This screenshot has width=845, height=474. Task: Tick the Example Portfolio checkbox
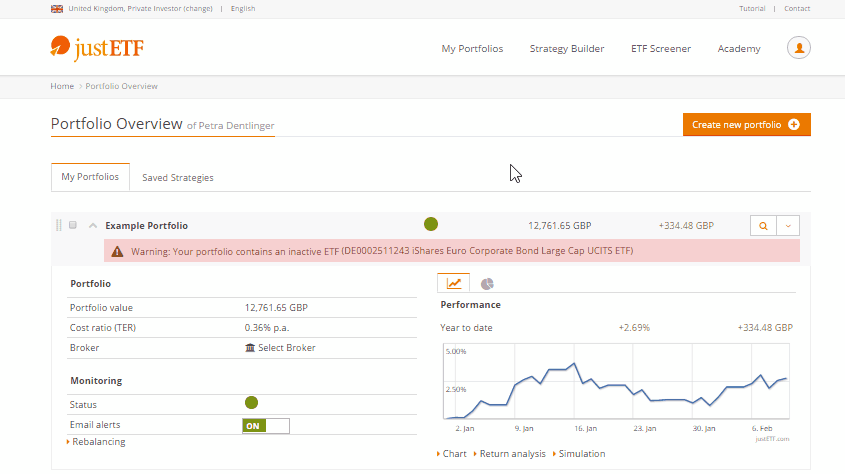click(x=73, y=226)
